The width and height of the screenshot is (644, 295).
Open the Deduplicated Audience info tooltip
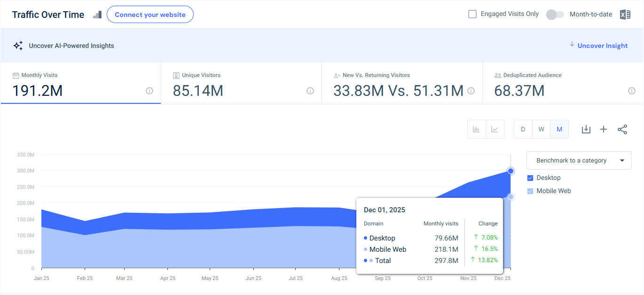coord(631,91)
